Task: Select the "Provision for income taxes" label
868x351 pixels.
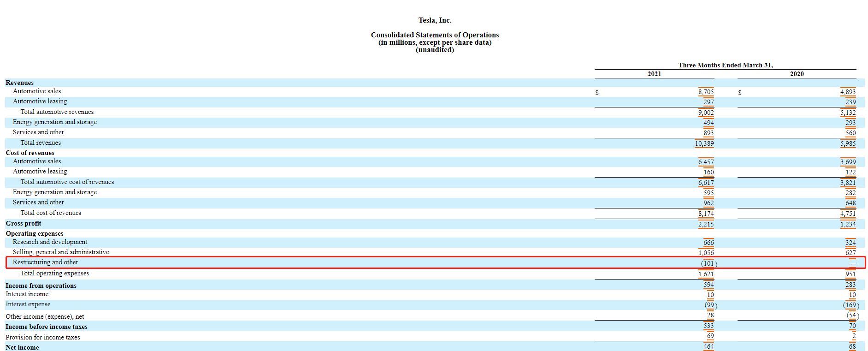Action: (43, 337)
